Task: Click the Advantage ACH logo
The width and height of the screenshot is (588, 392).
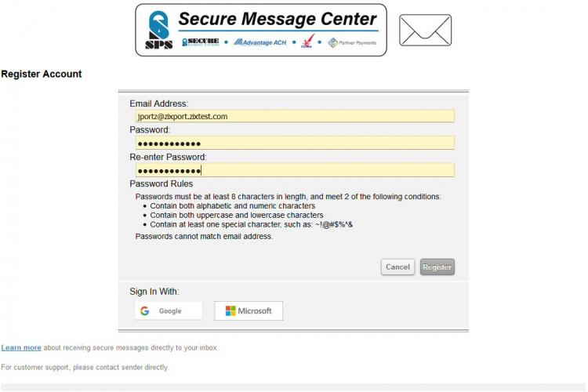Action: coord(260,42)
